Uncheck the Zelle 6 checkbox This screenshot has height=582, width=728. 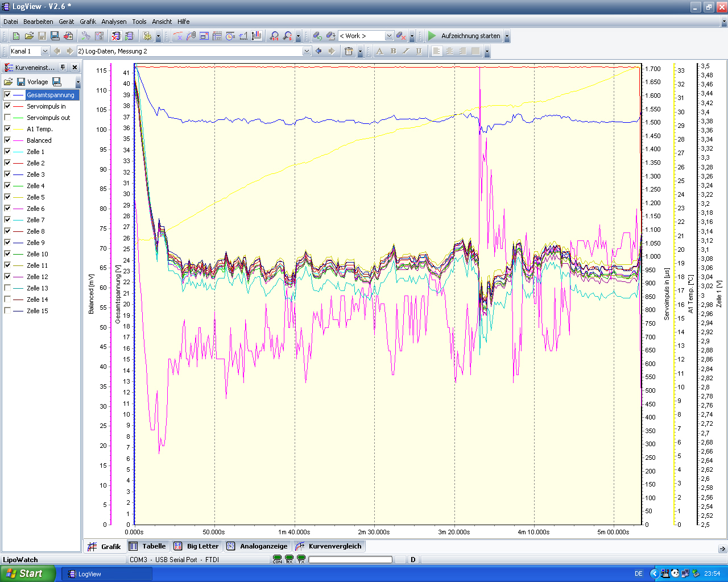point(7,209)
